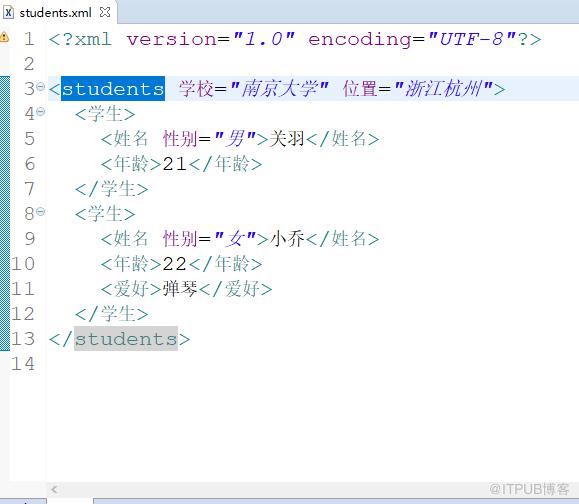Image resolution: width=579 pixels, height=504 pixels.
Task: Click the age value 22 on line 10
Action: coord(174,264)
